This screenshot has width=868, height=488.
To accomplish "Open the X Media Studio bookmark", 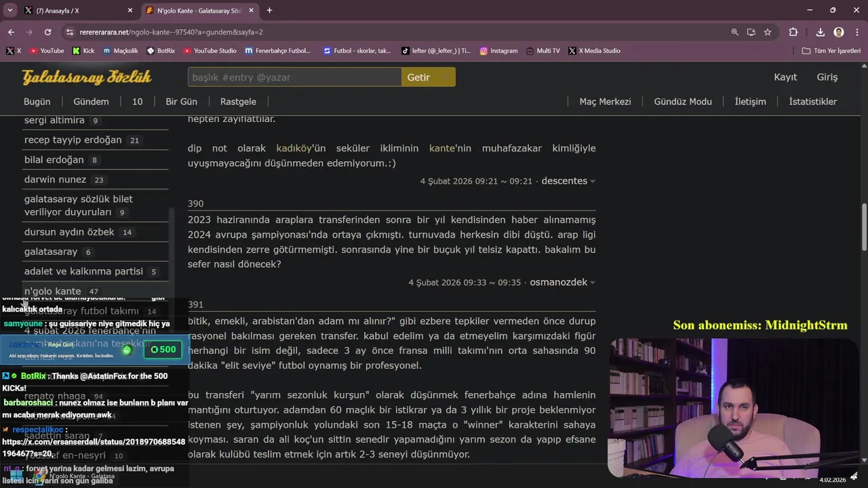I will click(x=594, y=51).
